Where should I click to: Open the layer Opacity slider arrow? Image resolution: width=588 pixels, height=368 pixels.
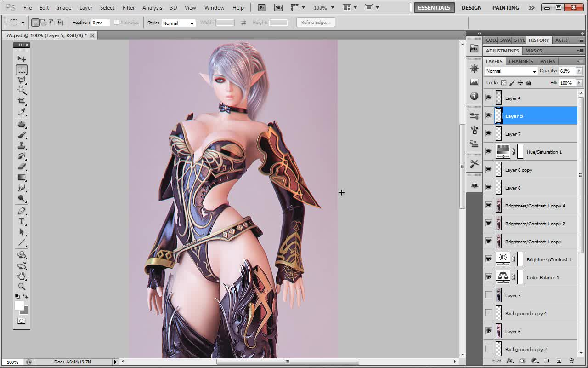coord(579,71)
